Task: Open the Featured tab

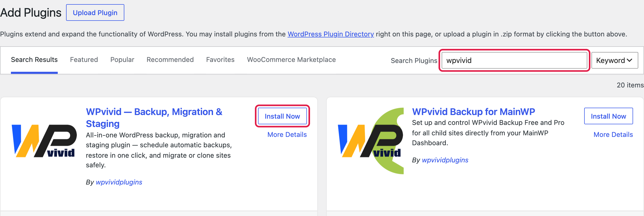Action: tap(84, 60)
